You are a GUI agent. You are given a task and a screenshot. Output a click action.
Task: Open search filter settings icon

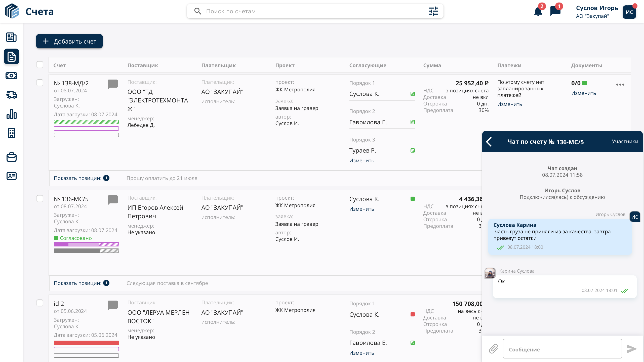pyautogui.click(x=433, y=11)
